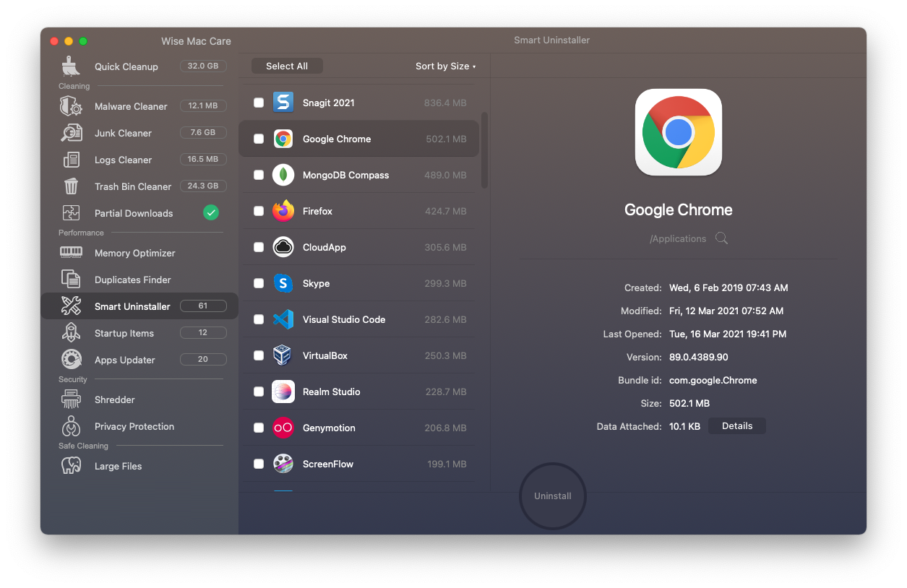This screenshot has width=907, height=588.
Task: Click the Google Chrome icon in the app list
Action: pos(283,139)
